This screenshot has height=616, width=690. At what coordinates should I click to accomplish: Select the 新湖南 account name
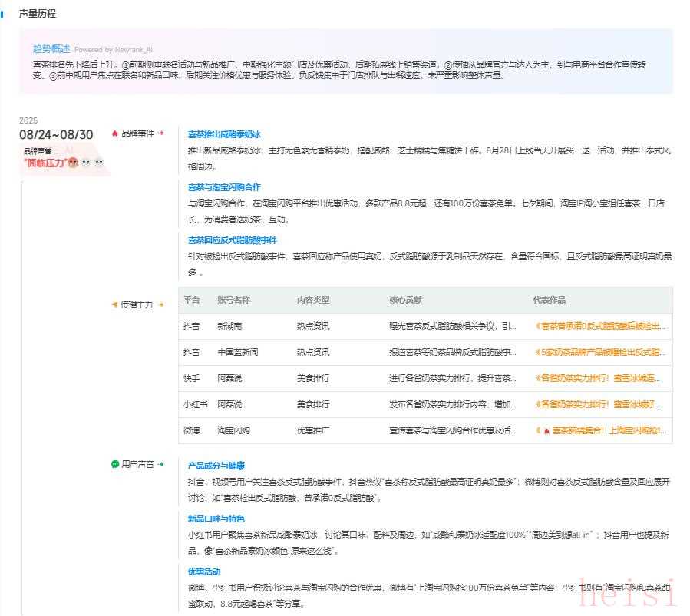(229, 326)
